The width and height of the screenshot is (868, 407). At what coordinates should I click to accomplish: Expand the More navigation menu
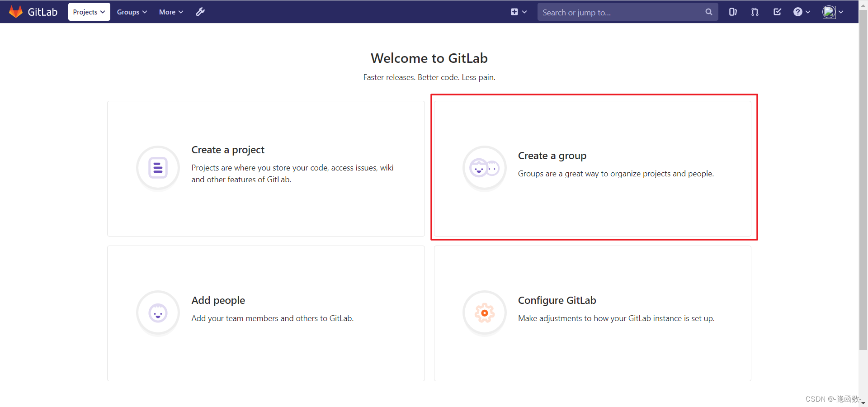(171, 12)
